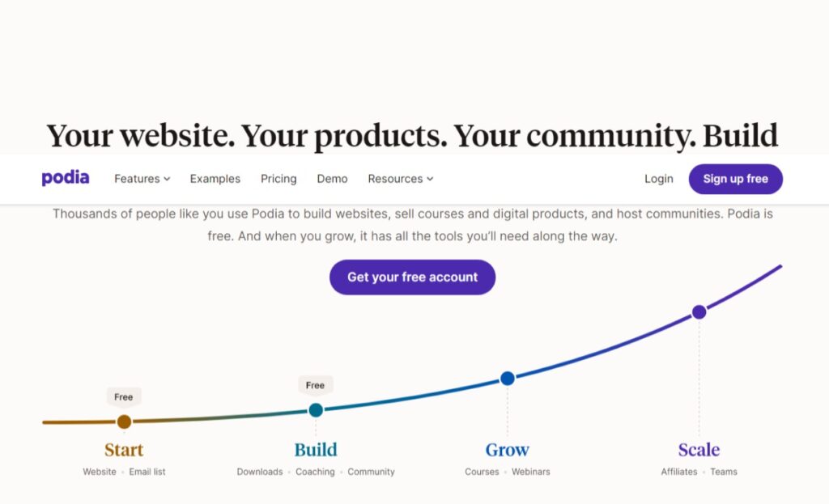Click the Login link

tap(659, 179)
